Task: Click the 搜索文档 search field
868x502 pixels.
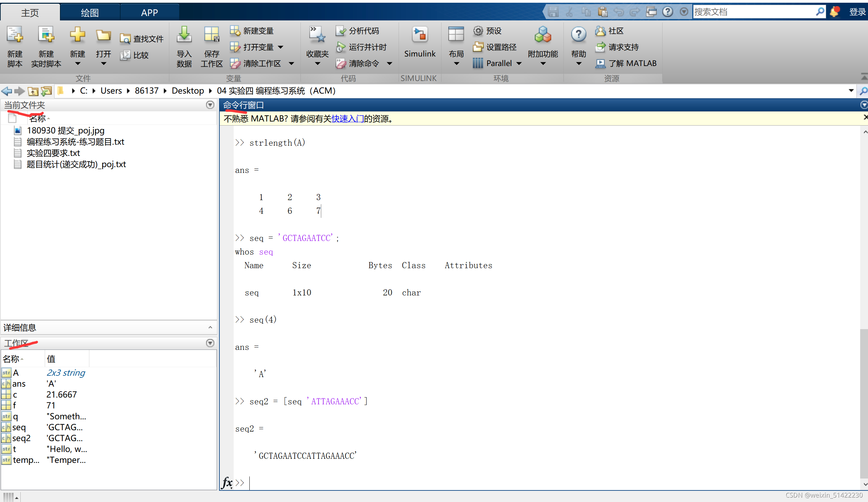Action: (x=754, y=12)
